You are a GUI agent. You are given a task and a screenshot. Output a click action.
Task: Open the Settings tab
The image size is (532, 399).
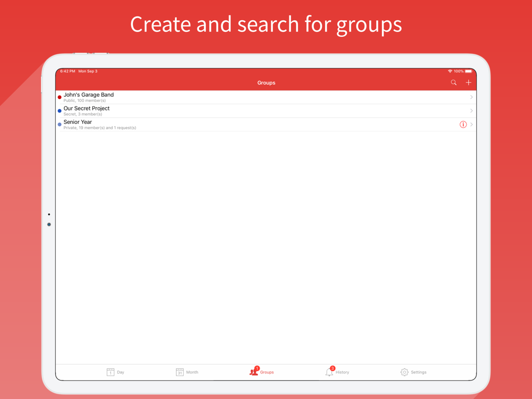pyautogui.click(x=413, y=372)
